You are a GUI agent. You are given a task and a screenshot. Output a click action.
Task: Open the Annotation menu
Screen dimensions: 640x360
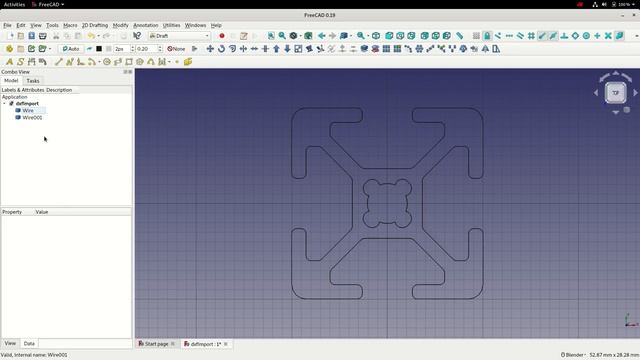click(x=146, y=25)
